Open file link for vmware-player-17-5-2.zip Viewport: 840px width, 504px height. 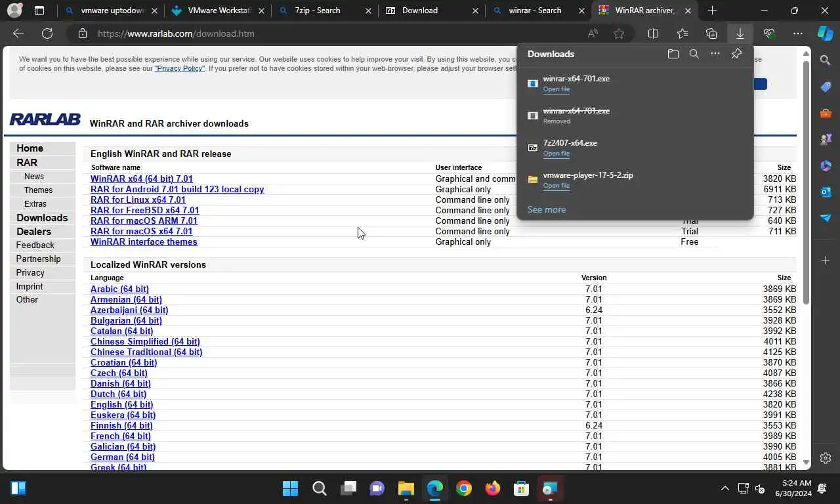pos(556,186)
